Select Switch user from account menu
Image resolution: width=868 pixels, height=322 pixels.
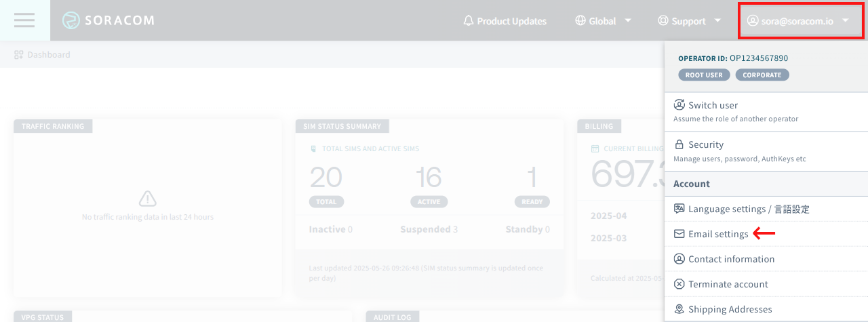[713, 105]
